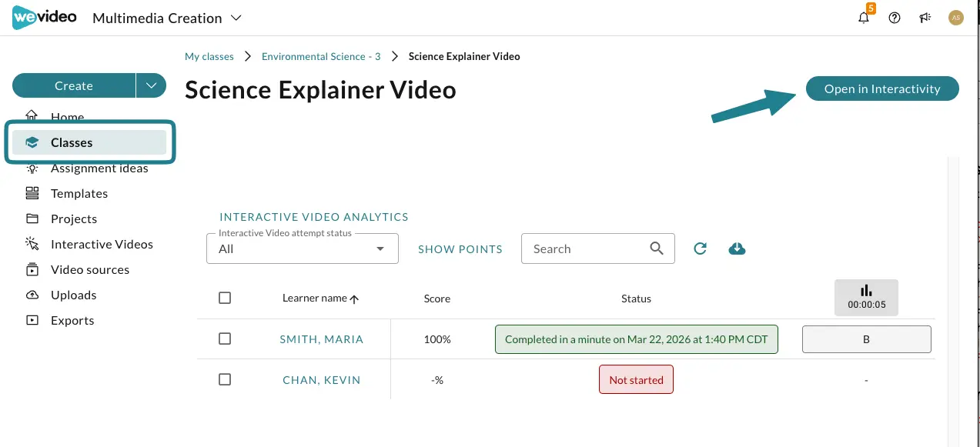980x447 pixels.
Task: Click the Not started status badge
Action: click(x=636, y=380)
